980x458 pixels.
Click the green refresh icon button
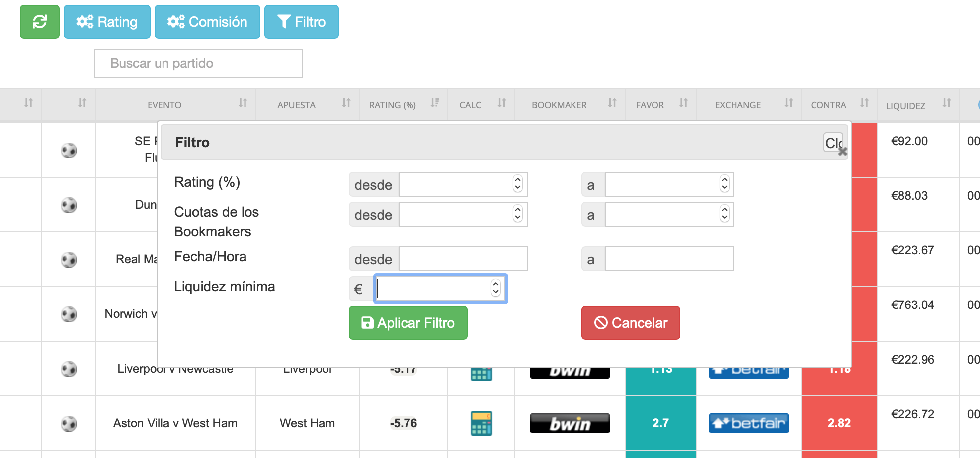pos(39,22)
